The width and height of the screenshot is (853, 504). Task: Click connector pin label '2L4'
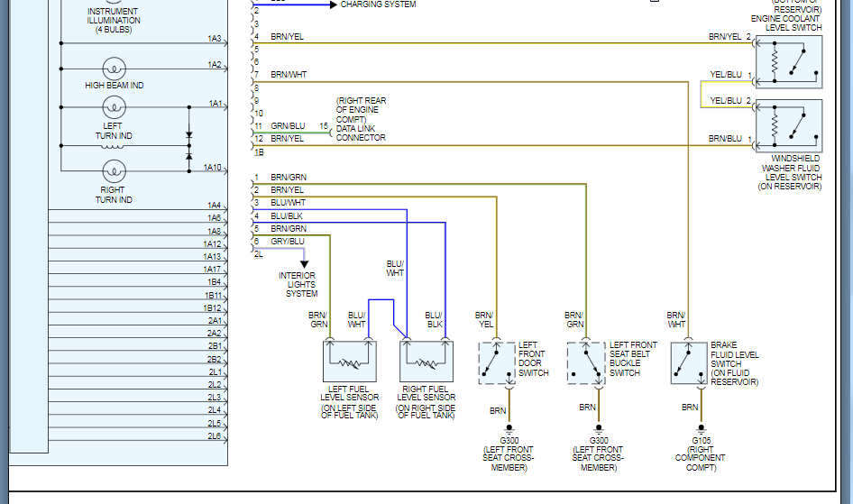coord(215,410)
